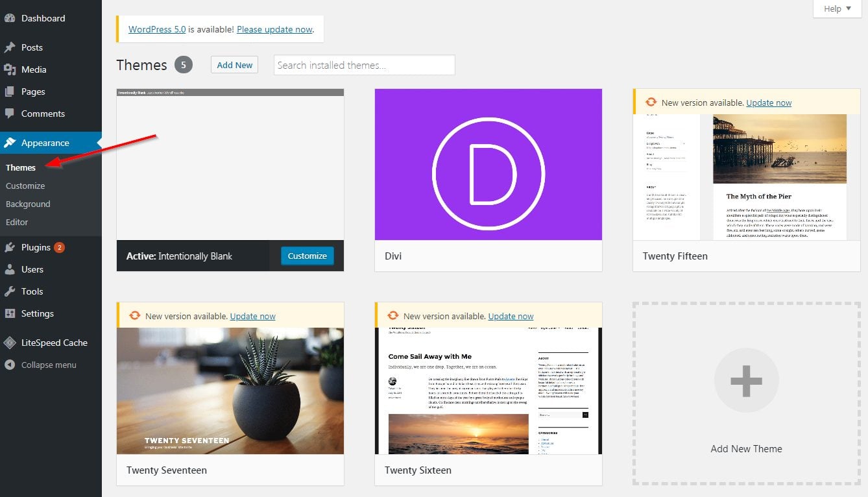The image size is (868, 497).
Task: Click the Appearance paintbrush icon
Action: (10, 143)
